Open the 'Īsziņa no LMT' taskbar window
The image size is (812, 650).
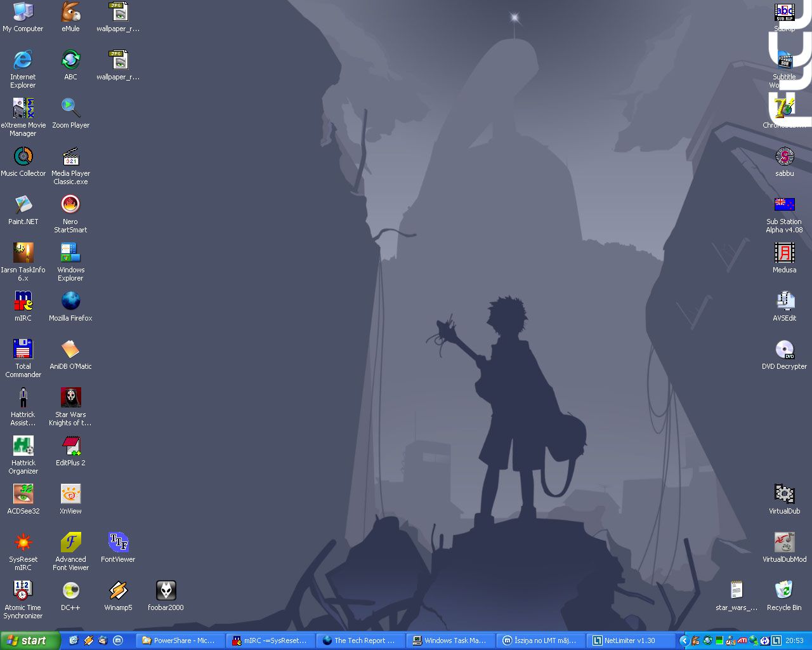click(x=541, y=640)
